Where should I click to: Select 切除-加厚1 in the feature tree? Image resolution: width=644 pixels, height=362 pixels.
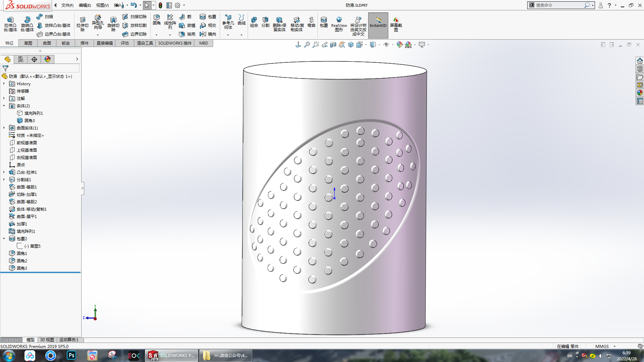click(x=23, y=195)
